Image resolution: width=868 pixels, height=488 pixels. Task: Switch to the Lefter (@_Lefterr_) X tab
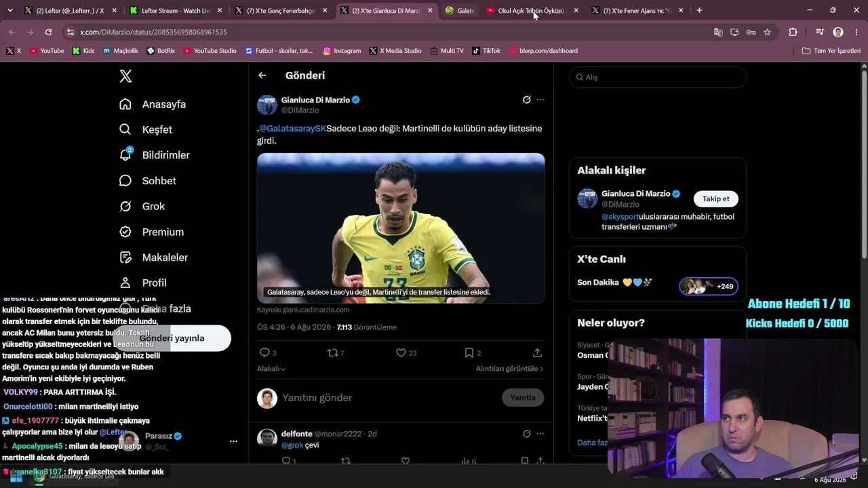[x=69, y=11]
